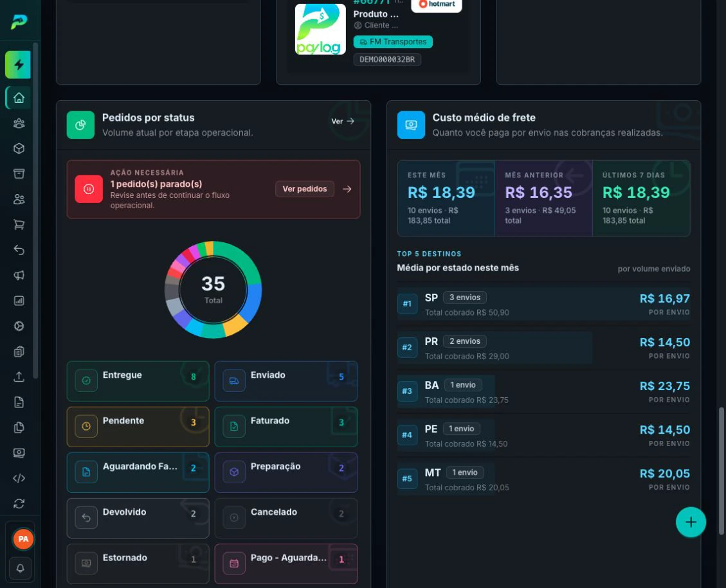726x588 pixels.
Task: Open the archive box sidebar icon
Action: (x=19, y=174)
